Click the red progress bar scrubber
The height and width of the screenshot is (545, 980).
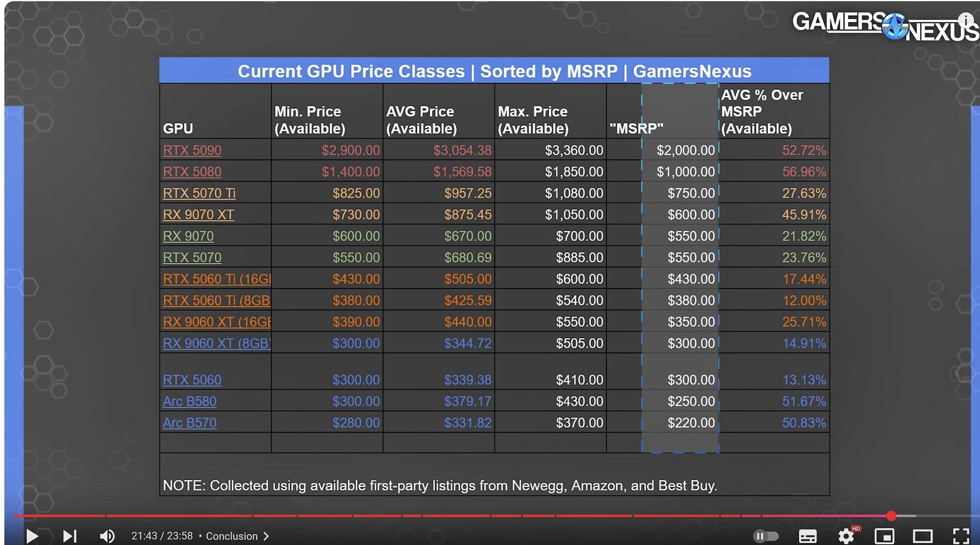[891, 515]
